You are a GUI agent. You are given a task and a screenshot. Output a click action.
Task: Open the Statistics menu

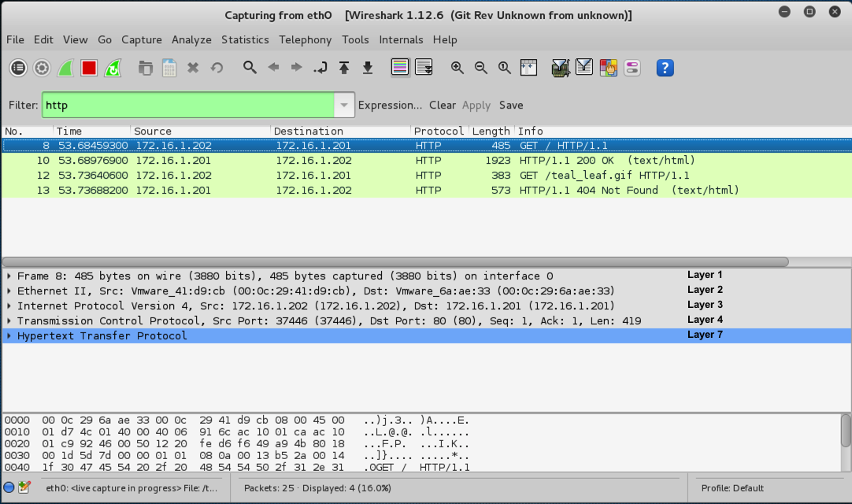click(x=245, y=39)
